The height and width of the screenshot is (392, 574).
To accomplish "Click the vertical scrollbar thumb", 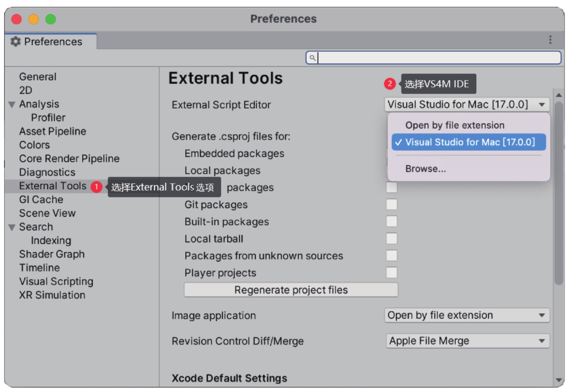I will pos(559,193).
